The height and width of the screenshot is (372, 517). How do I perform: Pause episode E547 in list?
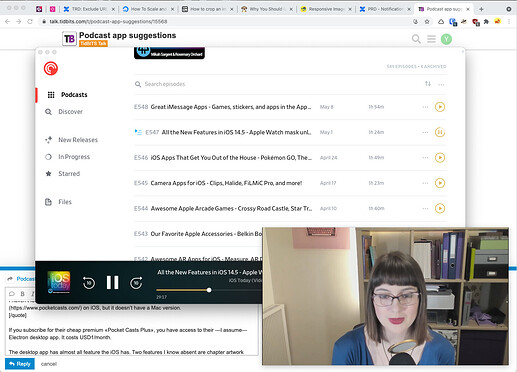[440, 132]
